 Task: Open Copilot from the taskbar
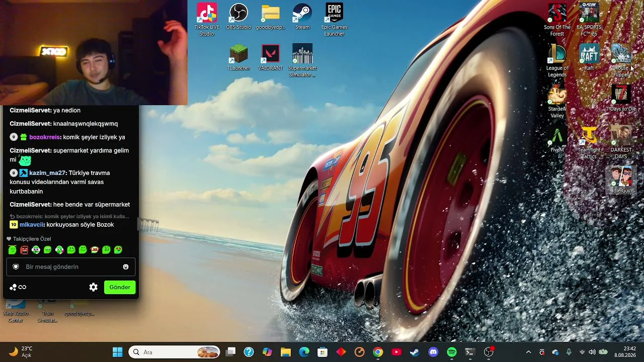[267, 352]
